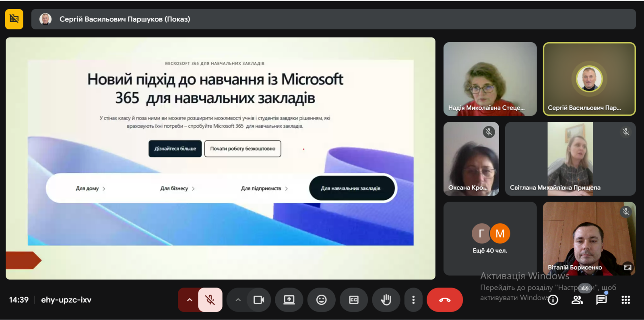Click the 'Дізнайтеся більше' button
Screen dimensions: 644x320
tap(175, 149)
